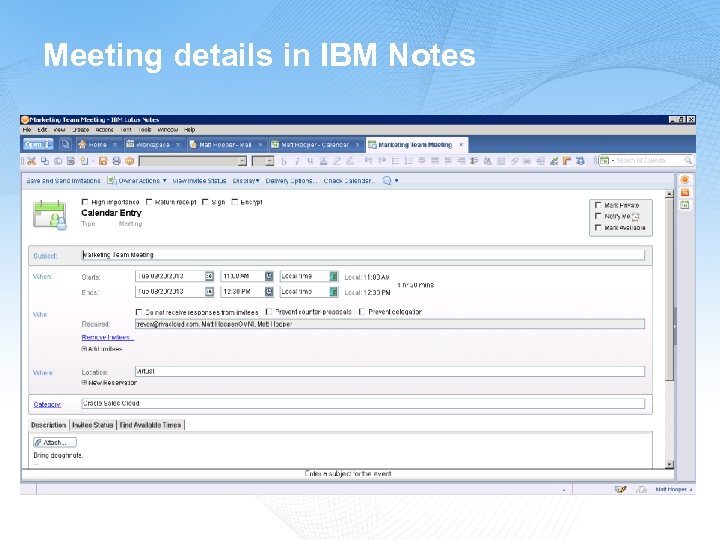Click View Invitee Status
The image size is (720, 540).
(x=199, y=181)
